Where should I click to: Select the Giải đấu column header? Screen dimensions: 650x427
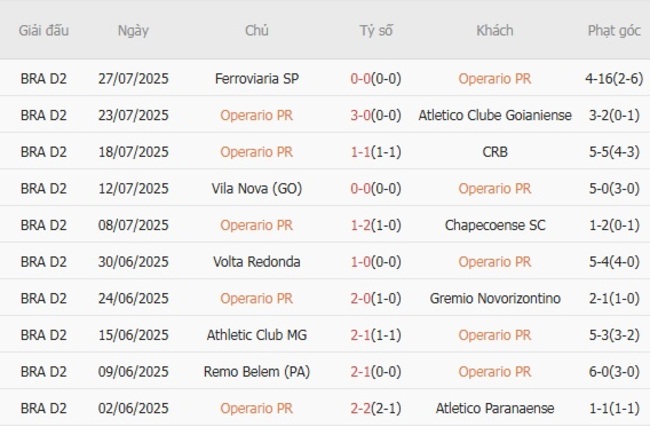point(44,30)
